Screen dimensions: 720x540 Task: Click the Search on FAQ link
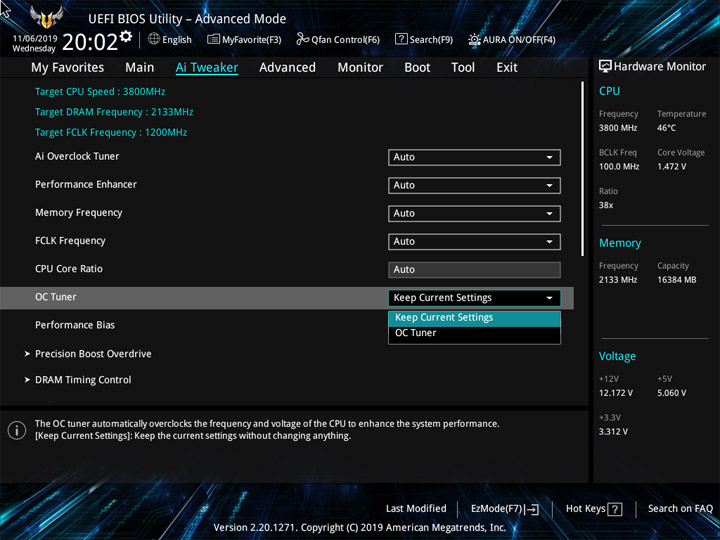click(680, 509)
